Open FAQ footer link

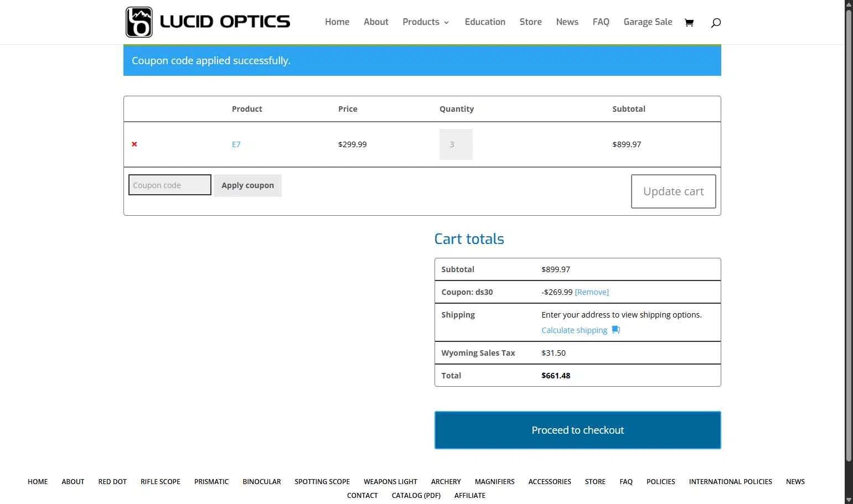click(626, 482)
